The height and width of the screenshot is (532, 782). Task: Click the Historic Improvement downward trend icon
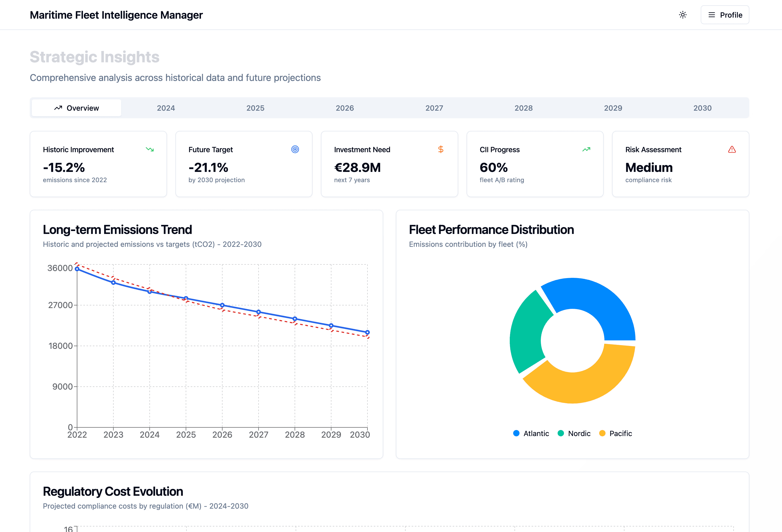click(x=150, y=149)
